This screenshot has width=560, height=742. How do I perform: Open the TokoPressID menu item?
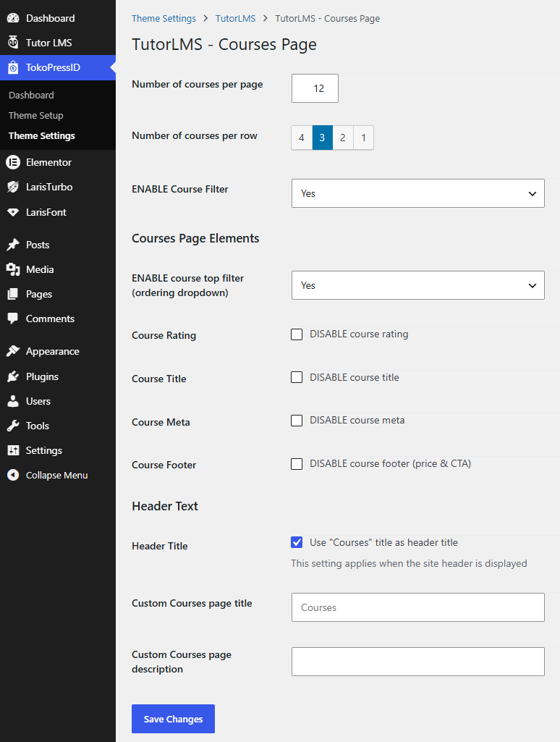pos(58,67)
